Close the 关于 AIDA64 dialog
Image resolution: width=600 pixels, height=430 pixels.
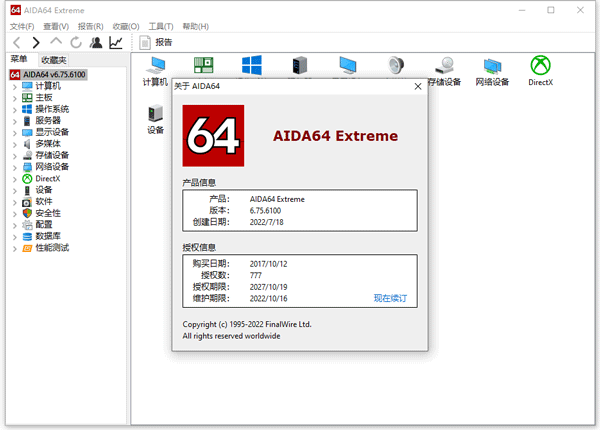416,87
